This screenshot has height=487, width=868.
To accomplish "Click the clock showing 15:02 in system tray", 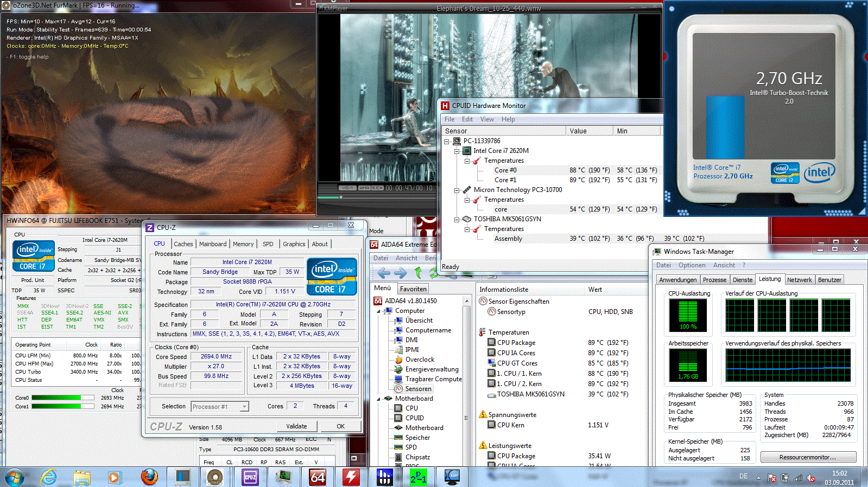I will [839, 473].
